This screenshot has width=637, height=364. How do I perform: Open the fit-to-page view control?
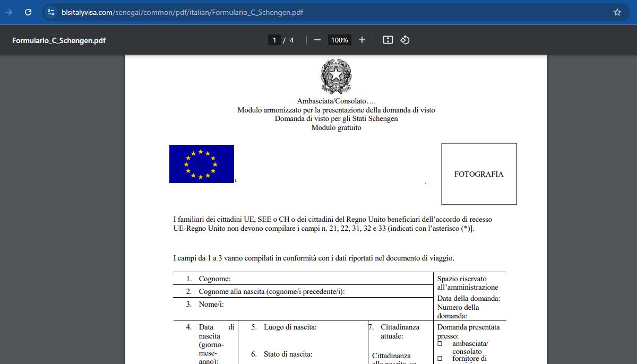(x=387, y=39)
